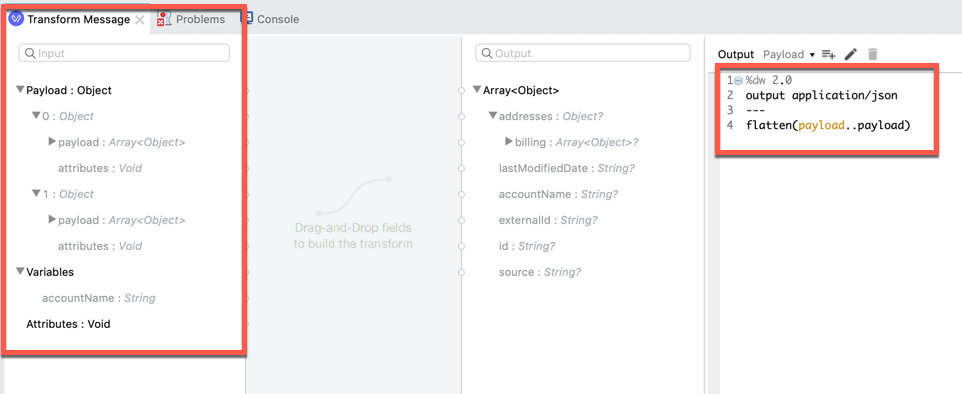This screenshot has height=394, width=962.
Task: Select lastModifiedDate : String? output field
Action: [567, 168]
